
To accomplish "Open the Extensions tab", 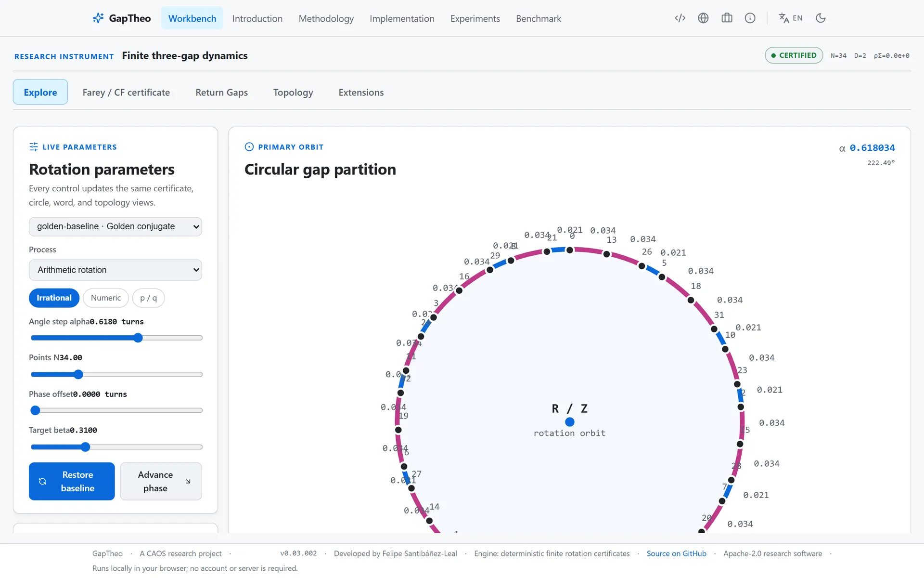I will [361, 92].
